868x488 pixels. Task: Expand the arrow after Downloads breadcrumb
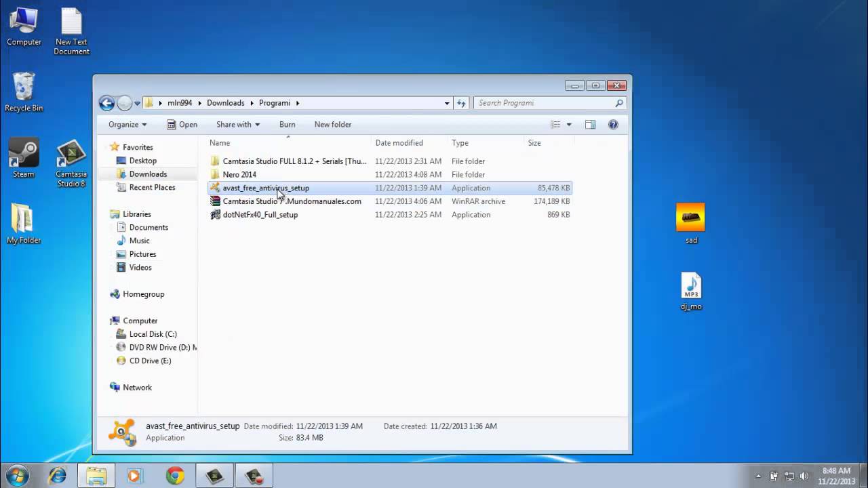[x=252, y=103]
